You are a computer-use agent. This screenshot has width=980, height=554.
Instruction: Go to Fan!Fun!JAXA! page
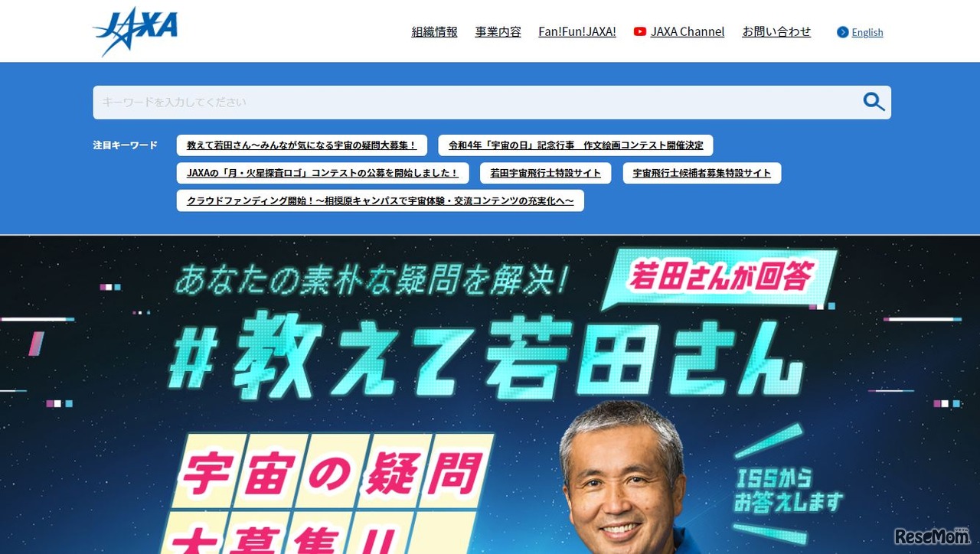[577, 32]
